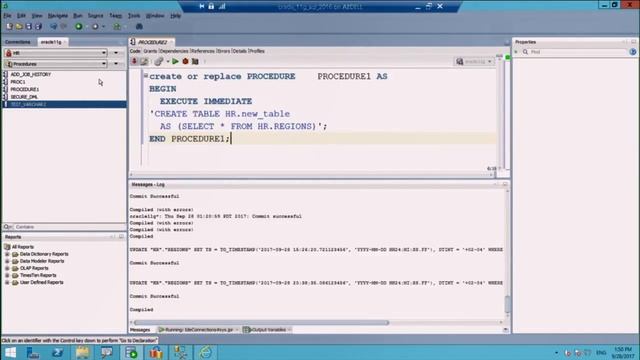
Task: Select SECURE_DML in the procedures list
Action: pyautogui.click(x=24, y=97)
